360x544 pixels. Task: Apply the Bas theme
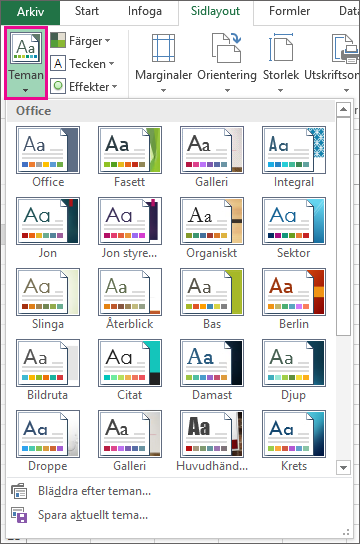point(212,299)
